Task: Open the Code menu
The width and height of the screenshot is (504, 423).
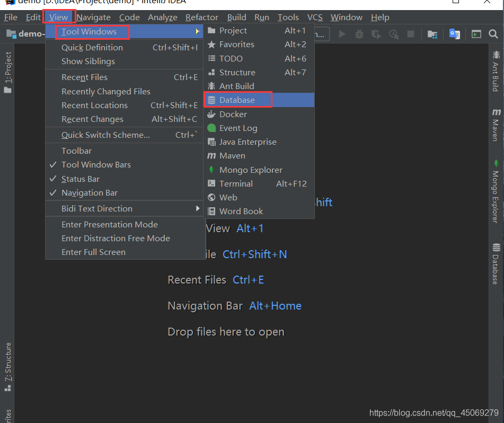Action: tap(129, 17)
